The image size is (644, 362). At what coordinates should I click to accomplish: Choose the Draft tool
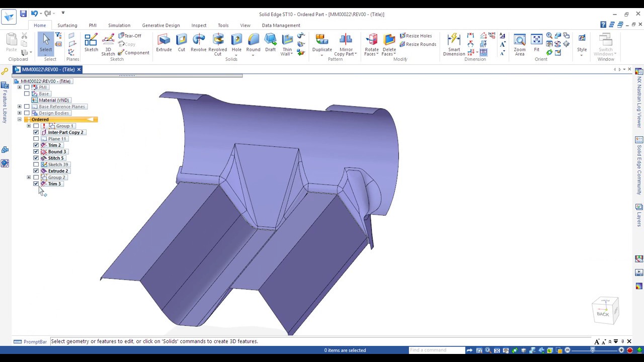click(270, 43)
